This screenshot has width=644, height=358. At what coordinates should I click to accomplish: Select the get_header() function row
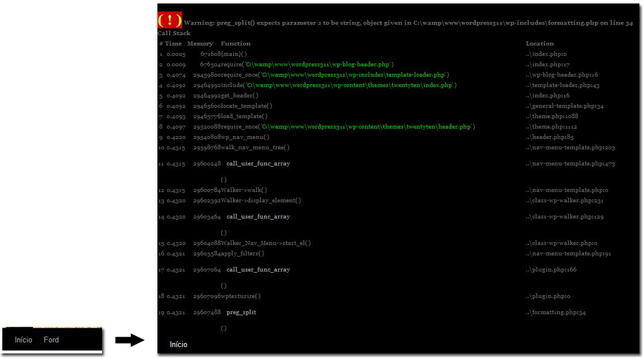239,96
